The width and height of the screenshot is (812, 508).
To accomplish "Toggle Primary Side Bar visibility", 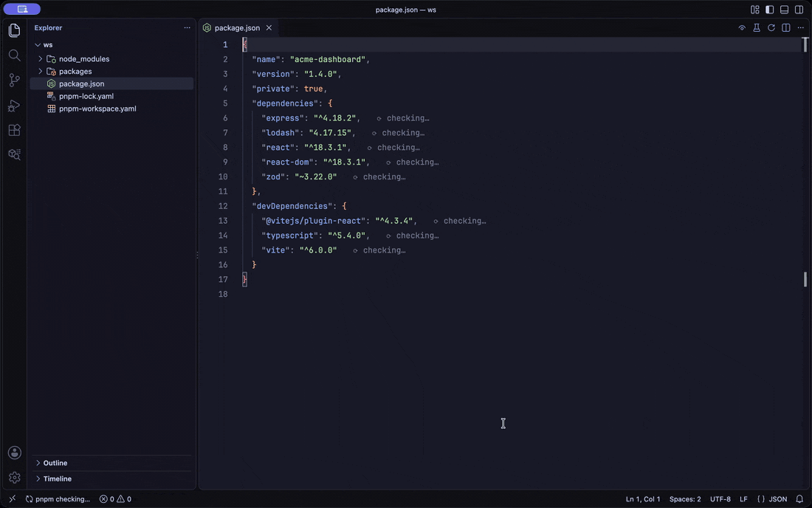I will 769,10.
